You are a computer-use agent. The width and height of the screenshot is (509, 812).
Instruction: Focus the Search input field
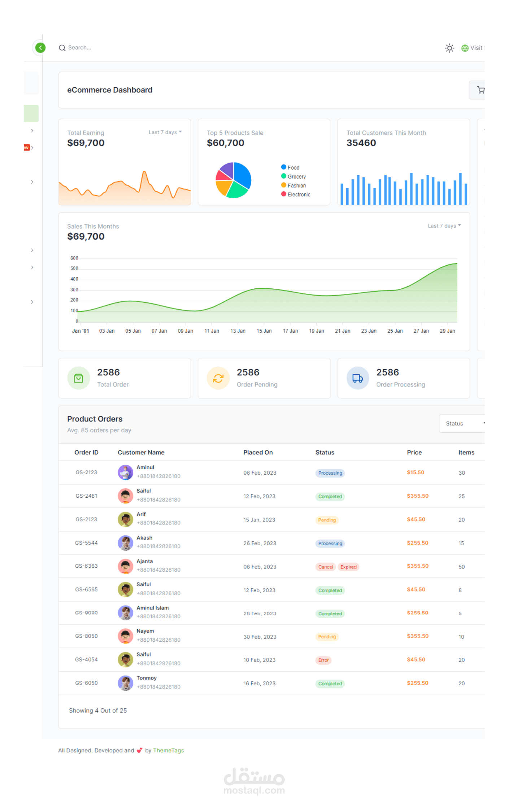[x=80, y=48]
